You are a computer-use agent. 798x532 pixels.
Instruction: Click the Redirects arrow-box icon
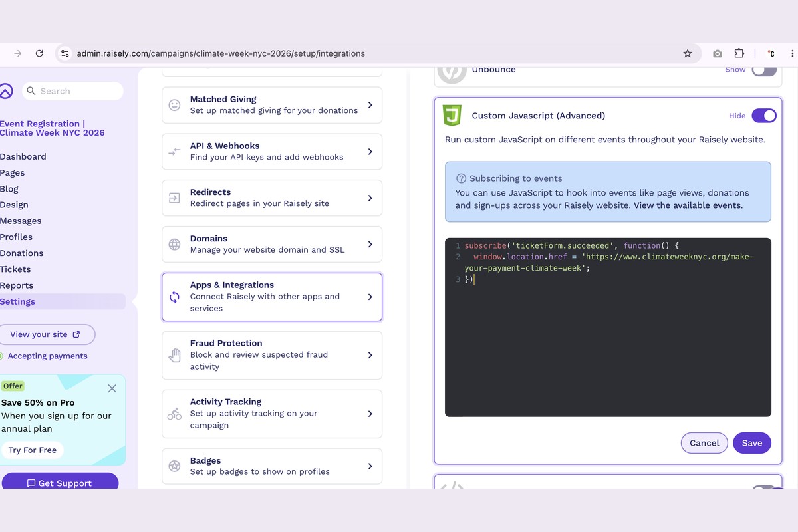coord(174,198)
